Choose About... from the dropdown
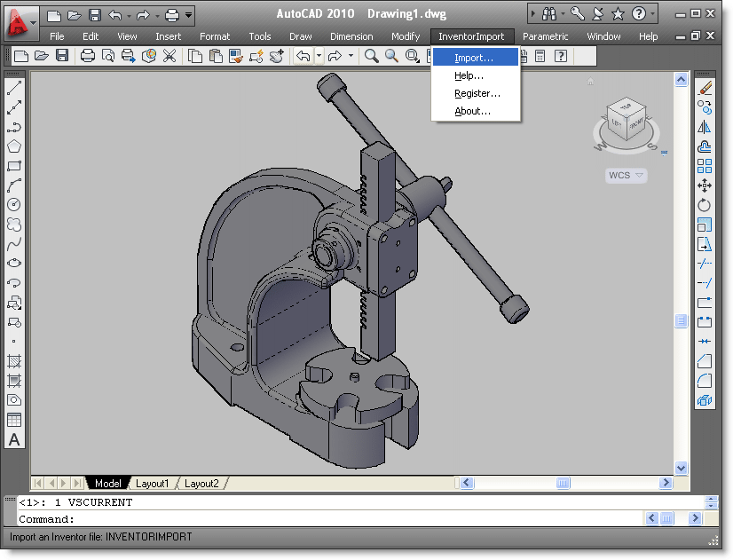733x560 pixels. [476, 111]
